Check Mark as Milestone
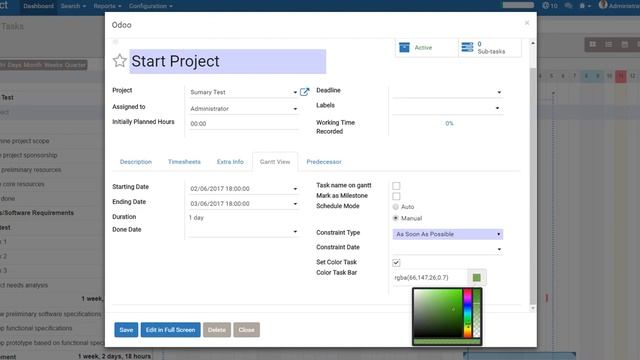This screenshot has height=360, width=640. point(396,196)
